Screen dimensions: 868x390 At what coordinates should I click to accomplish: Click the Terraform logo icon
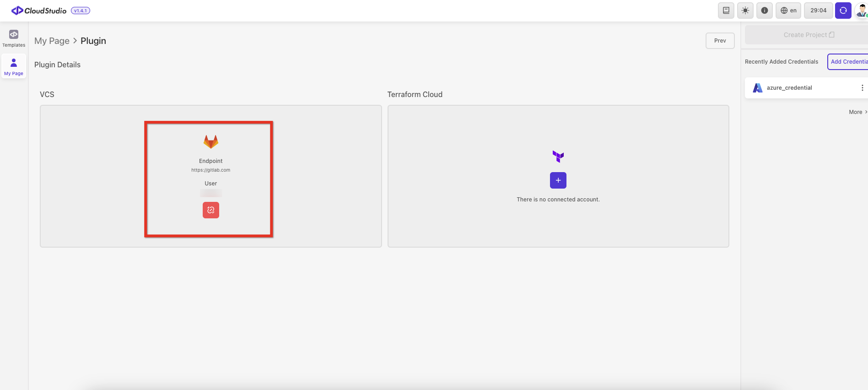coord(558,157)
